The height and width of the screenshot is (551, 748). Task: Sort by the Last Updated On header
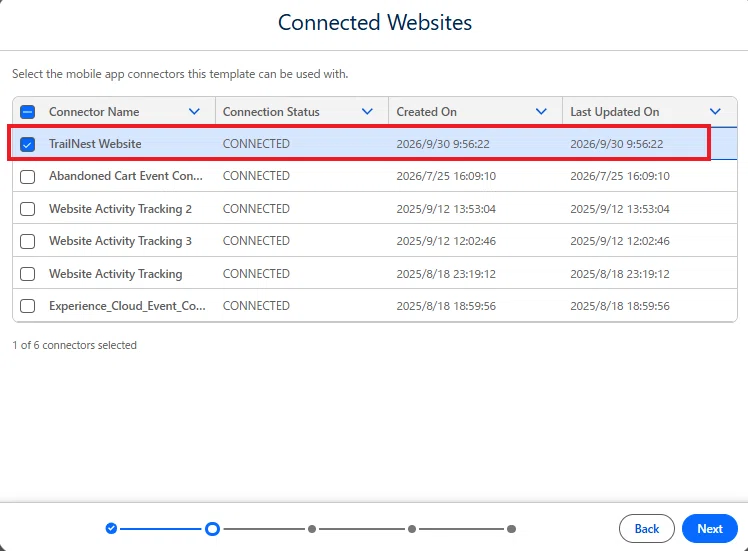click(x=615, y=112)
